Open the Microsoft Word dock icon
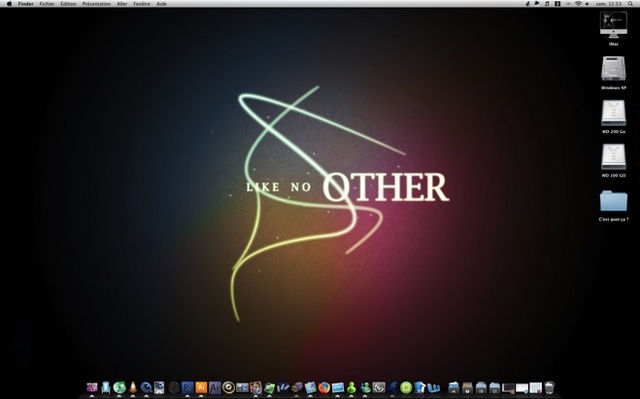The image size is (640, 399). tap(433, 387)
